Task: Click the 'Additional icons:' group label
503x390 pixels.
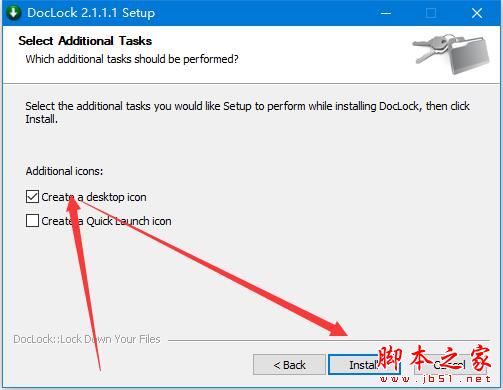Action: [64, 171]
